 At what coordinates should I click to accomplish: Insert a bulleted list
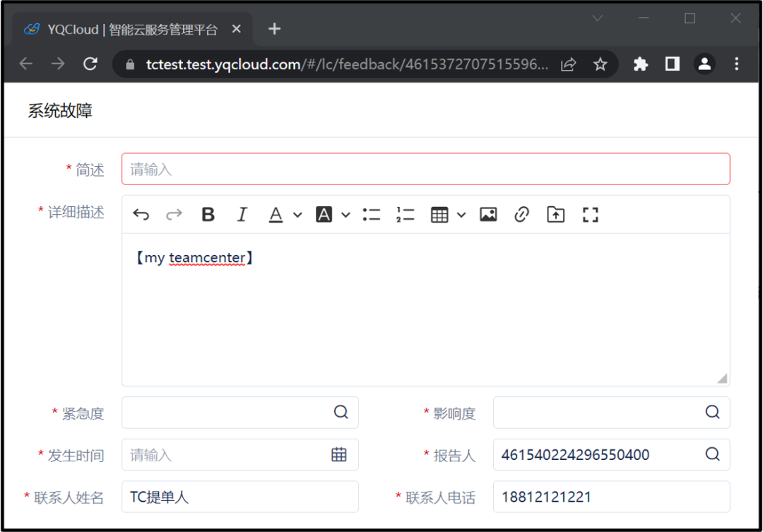(372, 215)
